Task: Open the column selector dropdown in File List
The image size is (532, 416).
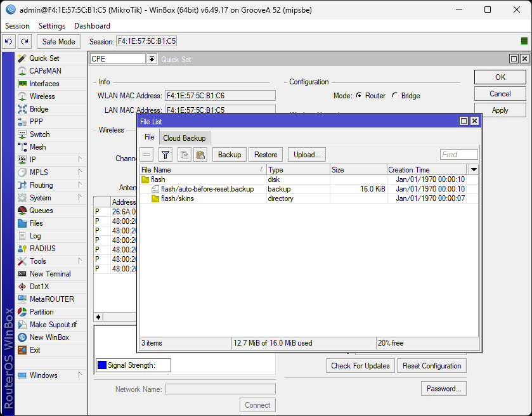Action: [473, 170]
